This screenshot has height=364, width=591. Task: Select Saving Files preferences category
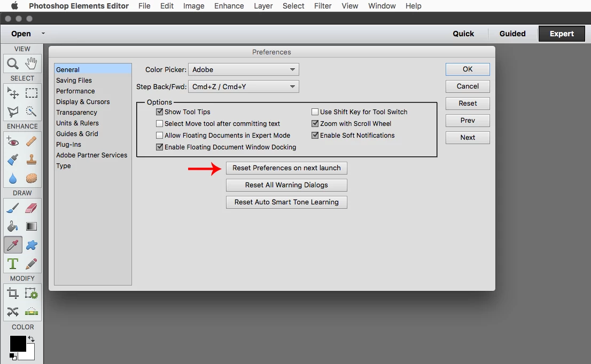93,80
